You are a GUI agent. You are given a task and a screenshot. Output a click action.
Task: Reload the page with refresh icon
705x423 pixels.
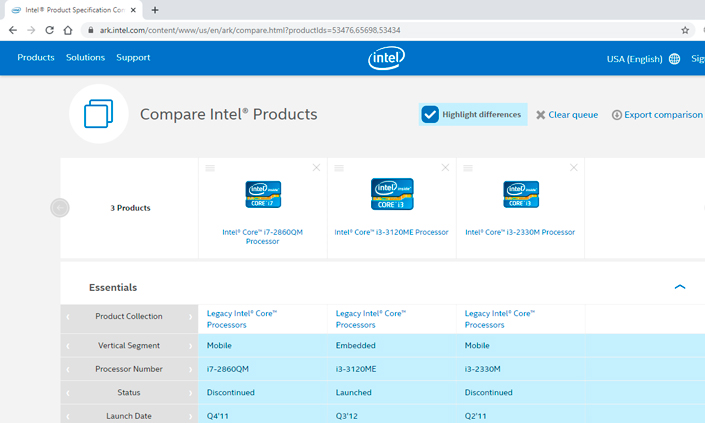point(49,30)
